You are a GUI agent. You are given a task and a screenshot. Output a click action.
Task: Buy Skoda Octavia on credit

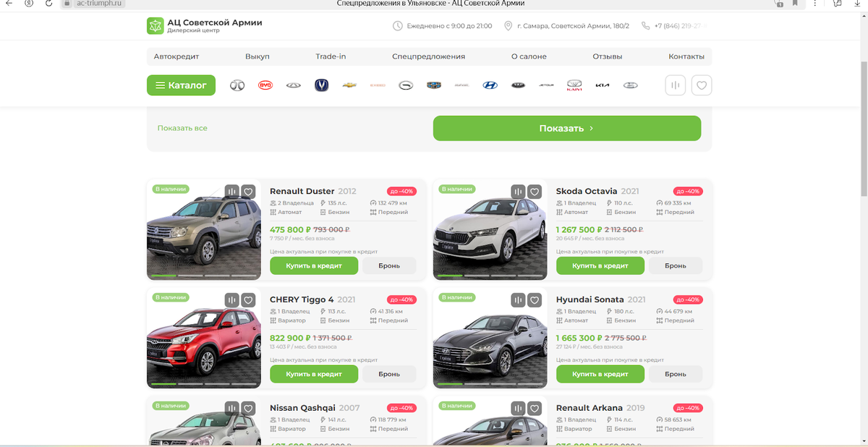pyautogui.click(x=600, y=265)
